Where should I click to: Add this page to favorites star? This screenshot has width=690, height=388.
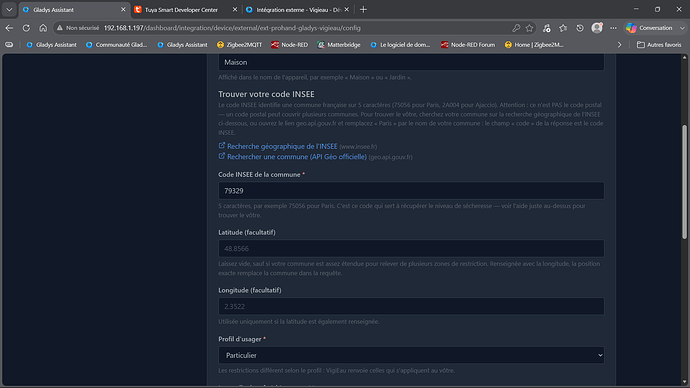point(529,28)
